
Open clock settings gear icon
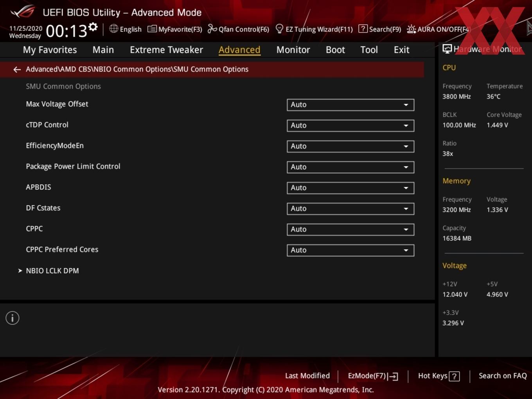click(93, 27)
